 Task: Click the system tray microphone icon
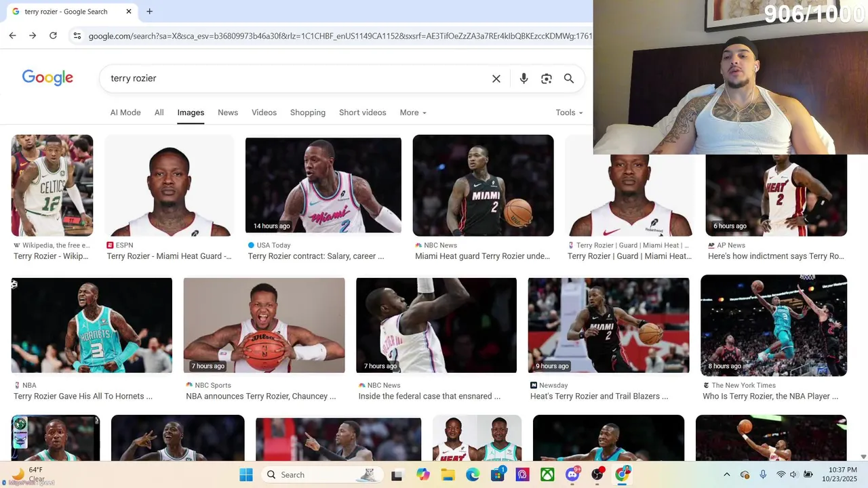pyautogui.click(x=763, y=474)
